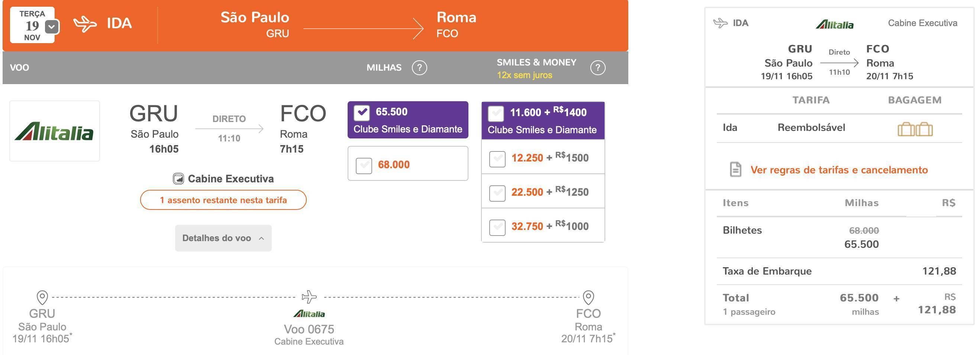Click the baggage suitcases icon in the fare summary

[915, 129]
